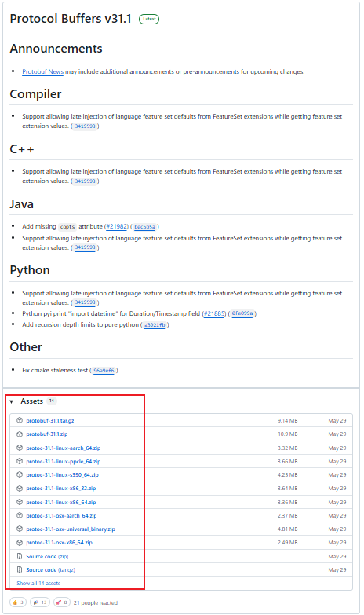
Task: Click the copts inline code text
Action: (67, 227)
